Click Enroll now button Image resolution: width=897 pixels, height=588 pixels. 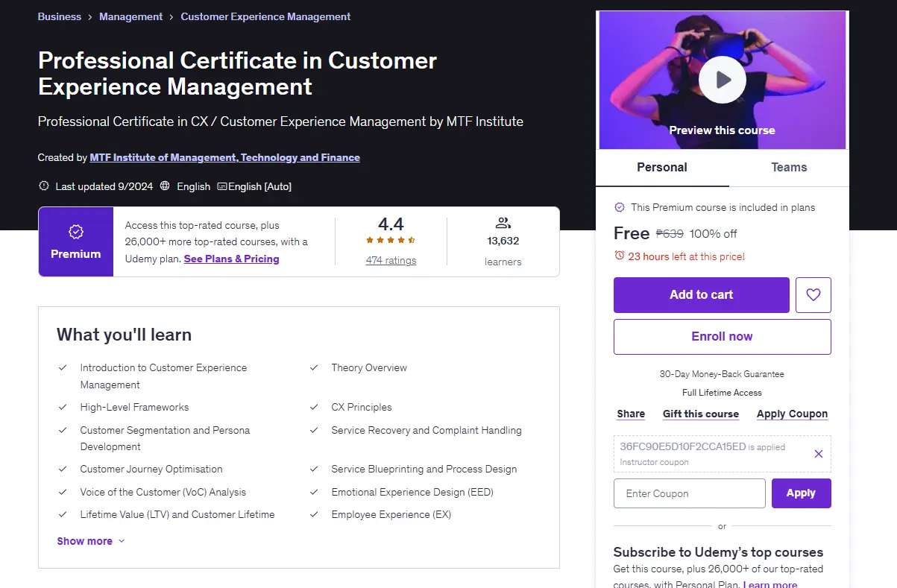(722, 337)
